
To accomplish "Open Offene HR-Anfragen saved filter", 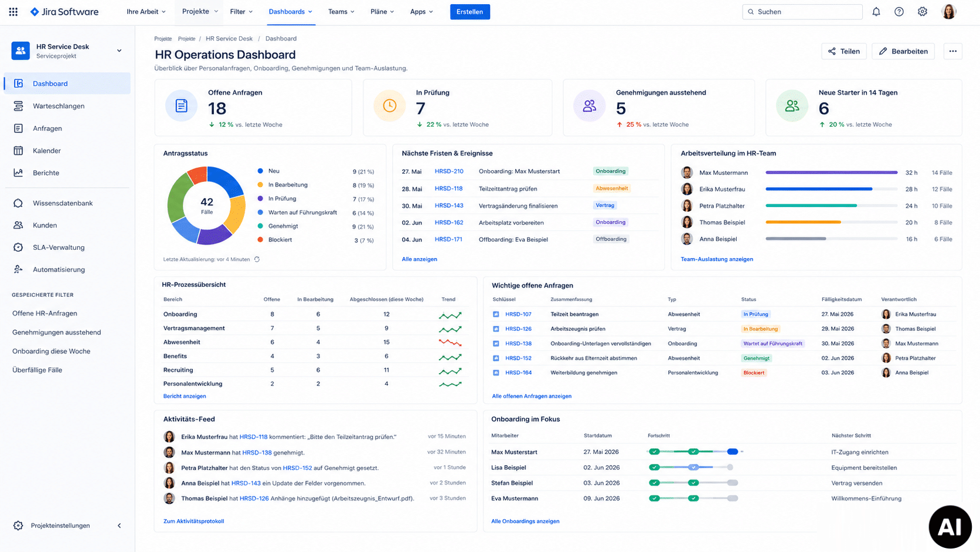I will tap(45, 314).
